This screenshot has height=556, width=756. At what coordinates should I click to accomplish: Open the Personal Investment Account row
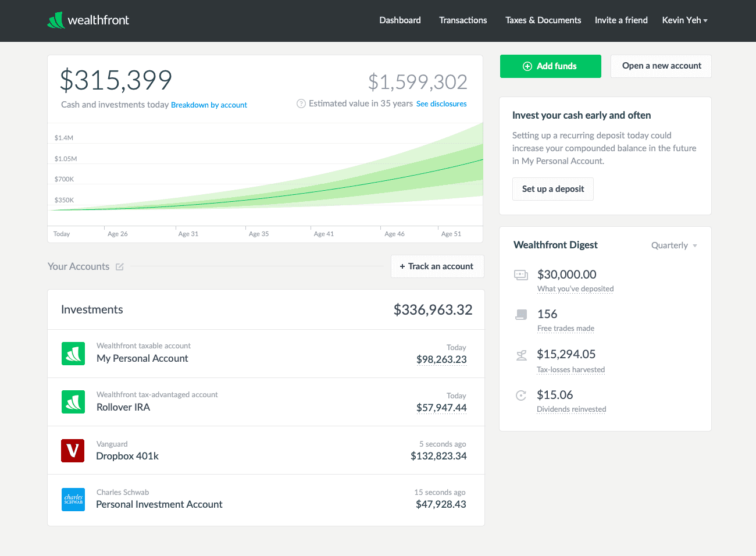(x=266, y=500)
